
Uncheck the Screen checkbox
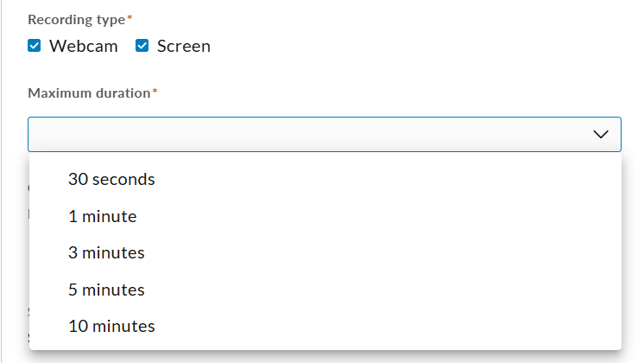point(142,46)
